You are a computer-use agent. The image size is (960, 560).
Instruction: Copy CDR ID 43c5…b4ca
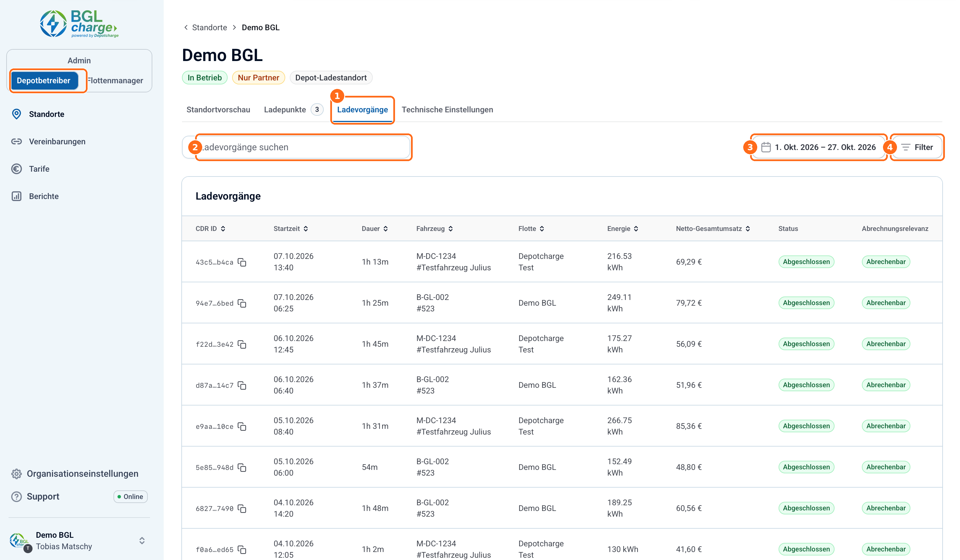tap(242, 262)
